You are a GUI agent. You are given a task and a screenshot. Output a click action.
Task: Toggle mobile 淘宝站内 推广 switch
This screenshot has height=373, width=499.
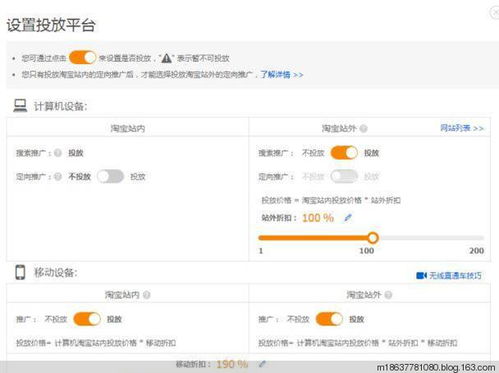coord(87,319)
